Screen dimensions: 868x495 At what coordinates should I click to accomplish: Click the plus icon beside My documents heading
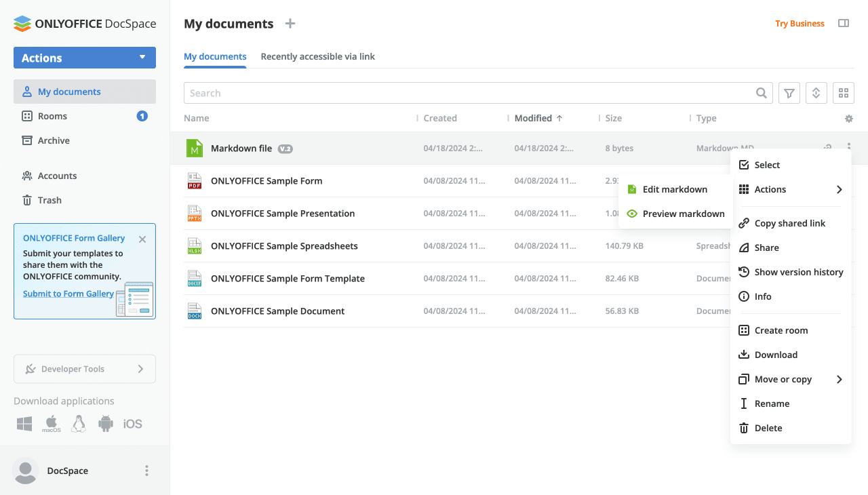(x=290, y=24)
